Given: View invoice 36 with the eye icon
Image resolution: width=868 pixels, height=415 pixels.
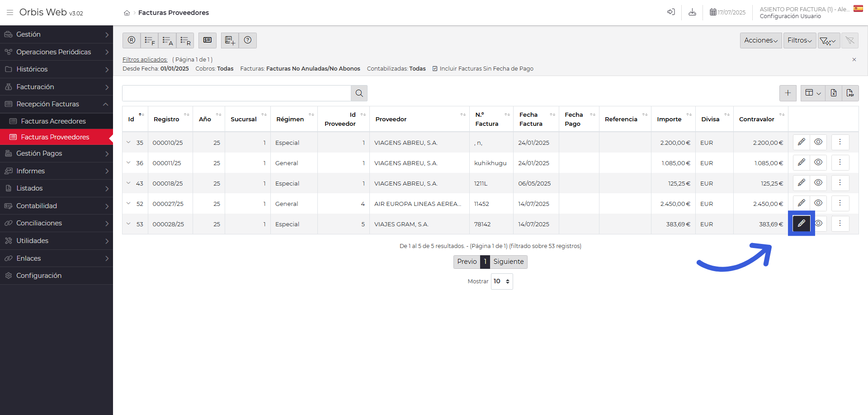Looking at the screenshot, I should 818,162.
